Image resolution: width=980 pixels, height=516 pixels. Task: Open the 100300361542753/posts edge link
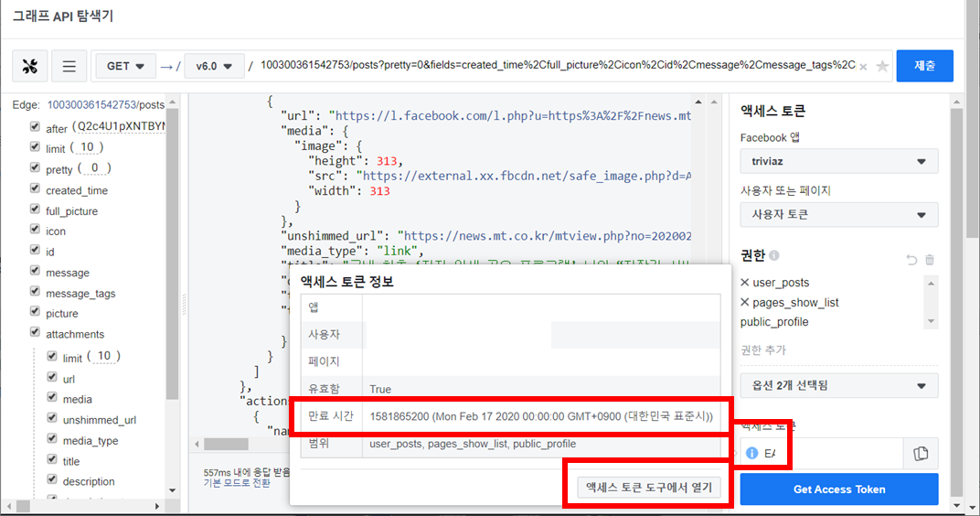(106, 104)
